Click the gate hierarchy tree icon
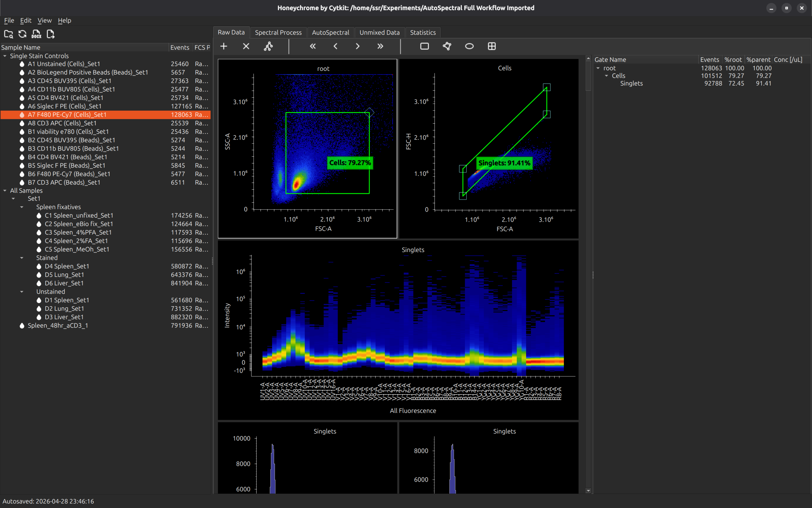The width and height of the screenshot is (812, 508). tap(268, 46)
